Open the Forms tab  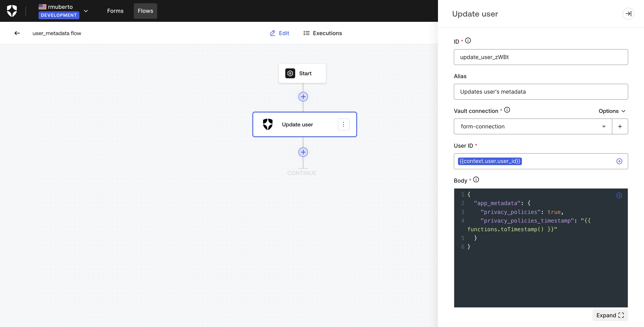[115, 11]
